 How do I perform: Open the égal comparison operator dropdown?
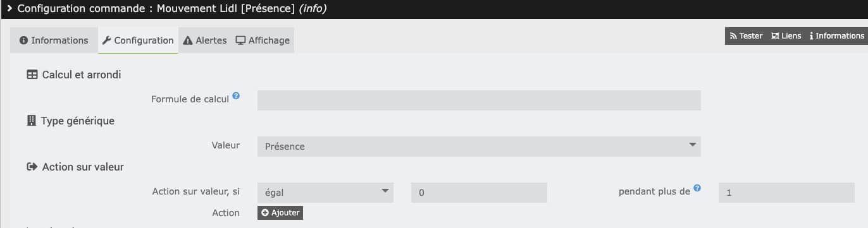click(325, 193)
